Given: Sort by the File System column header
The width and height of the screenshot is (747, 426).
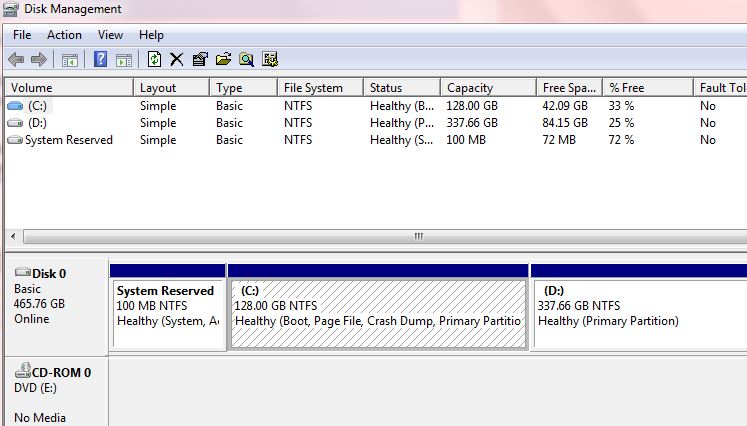Looking at the screenshot, I should click(320, 88).
